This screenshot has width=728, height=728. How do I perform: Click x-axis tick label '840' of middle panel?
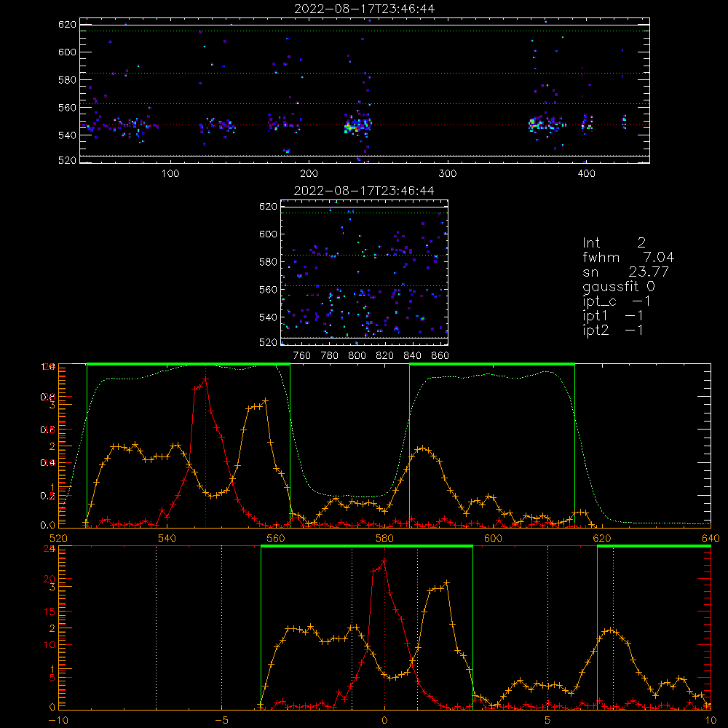412,356
